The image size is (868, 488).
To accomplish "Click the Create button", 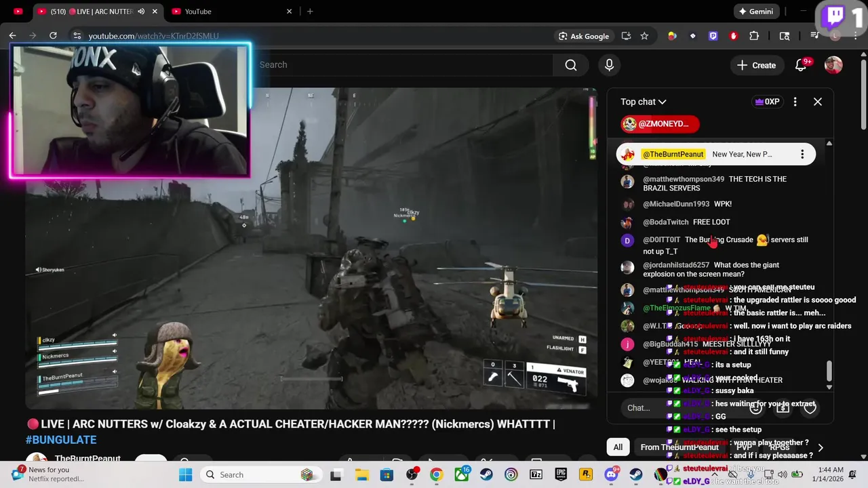I will coord(756,65).
